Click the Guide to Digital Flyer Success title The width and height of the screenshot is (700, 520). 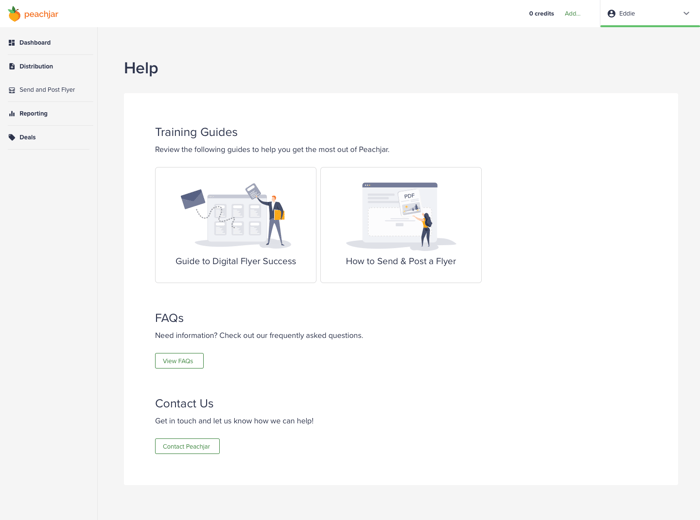(236, 261)
